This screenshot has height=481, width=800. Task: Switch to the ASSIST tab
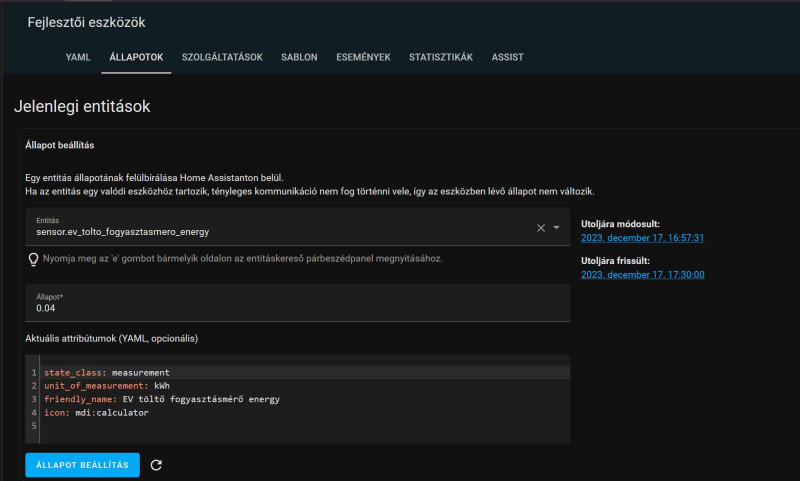[x=507, y=57]
